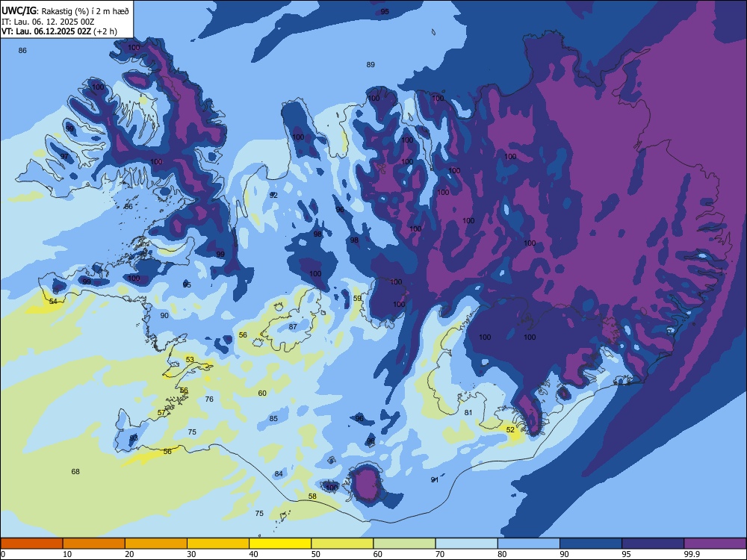The height and width of the screenshot is (560, 747).
Task: Pick the light green 60–70 legend swatch
Action: tap(404, 544)
